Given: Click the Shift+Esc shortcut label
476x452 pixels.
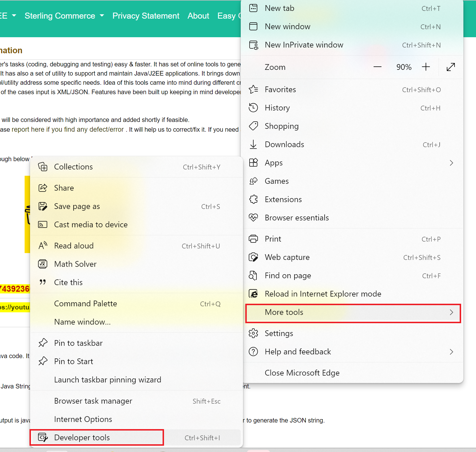Looking at the screenshot, I should tap(207, 401).
